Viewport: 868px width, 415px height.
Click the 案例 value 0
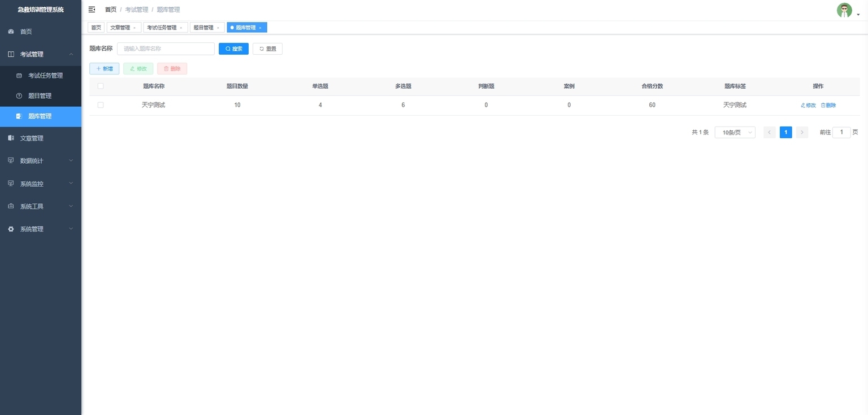569,105
